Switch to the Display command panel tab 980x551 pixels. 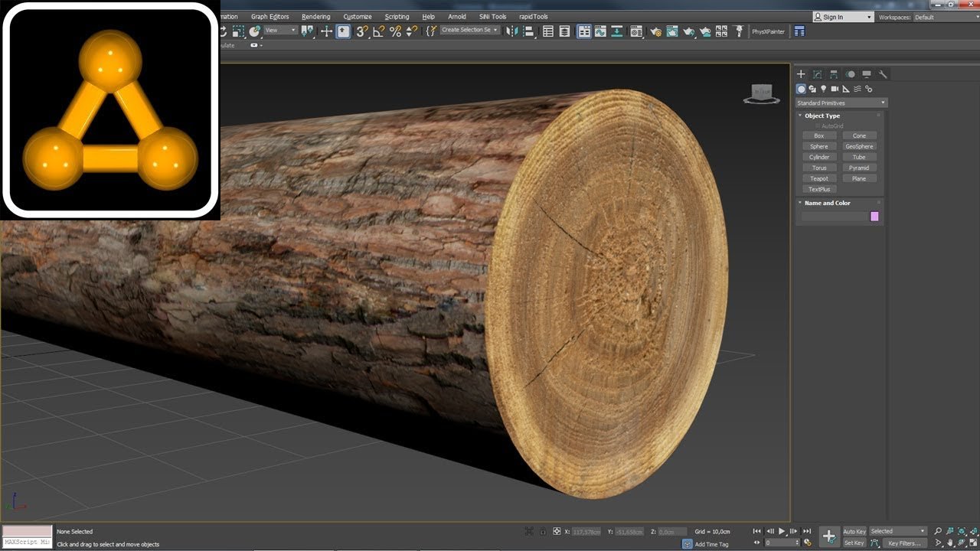pyautogui.click(x=867, y=74)
